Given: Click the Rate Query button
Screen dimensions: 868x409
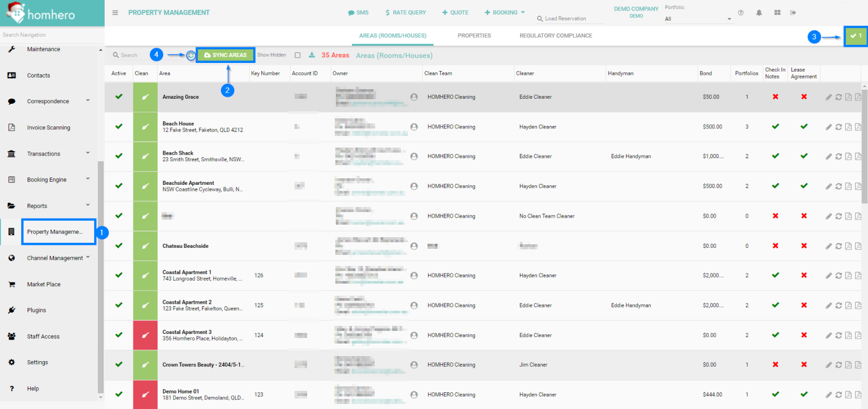Looking at the screenshot, I should pyautogui.click(x=405, y=13).
